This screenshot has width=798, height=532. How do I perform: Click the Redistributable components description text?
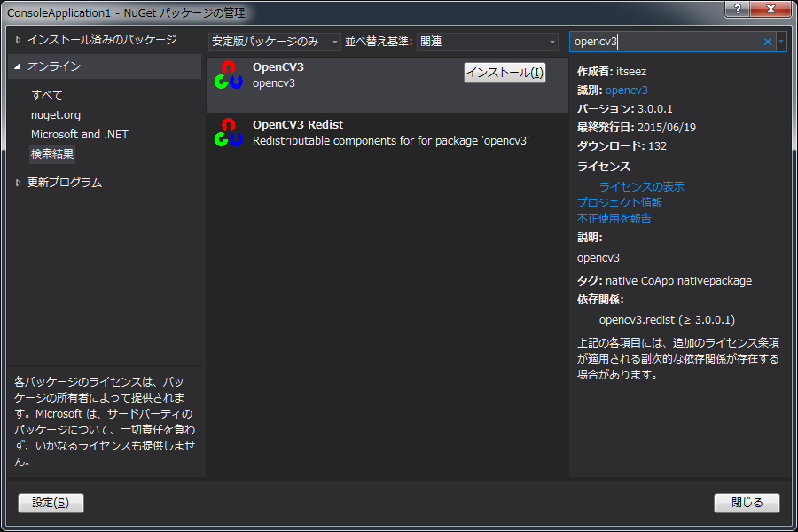click(391, 141)
